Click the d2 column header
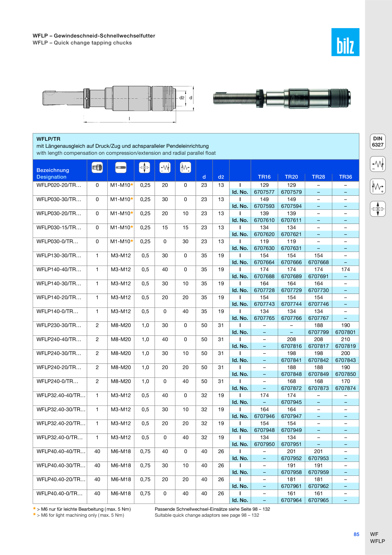The height and width of the screenshot is (555, 392). point(221,177)
